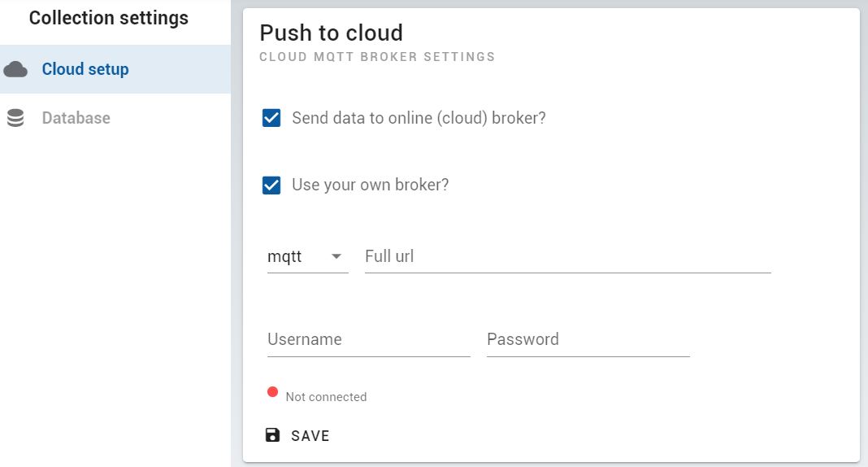Click into the Password field
The width and height of the screenshot is (868, 467).
pos(588,339)
